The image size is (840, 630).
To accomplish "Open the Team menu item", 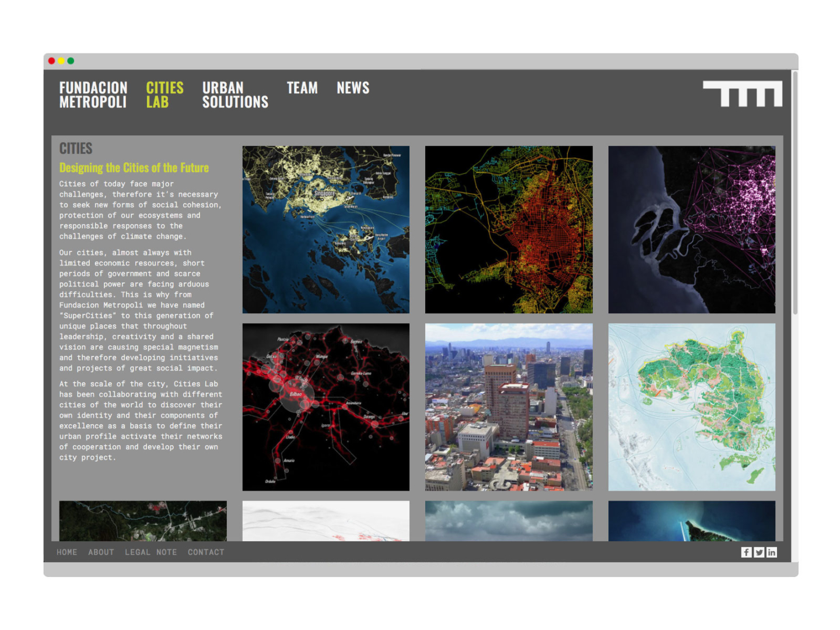I will click(302, 88).
